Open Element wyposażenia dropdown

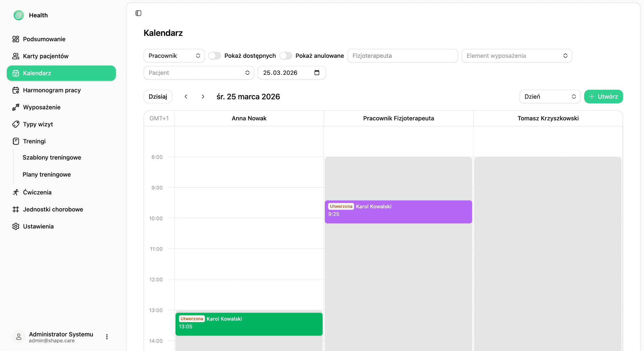click(517, 56)
